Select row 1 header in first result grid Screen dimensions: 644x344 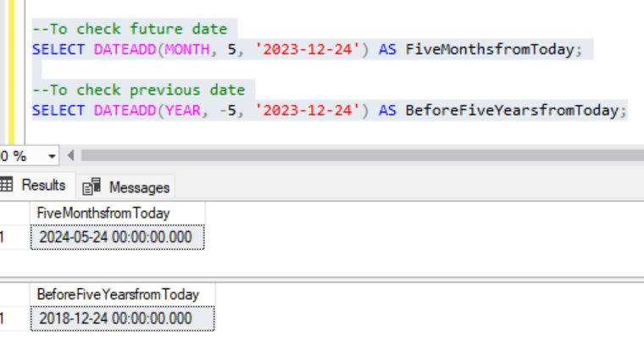click(3, 237)
